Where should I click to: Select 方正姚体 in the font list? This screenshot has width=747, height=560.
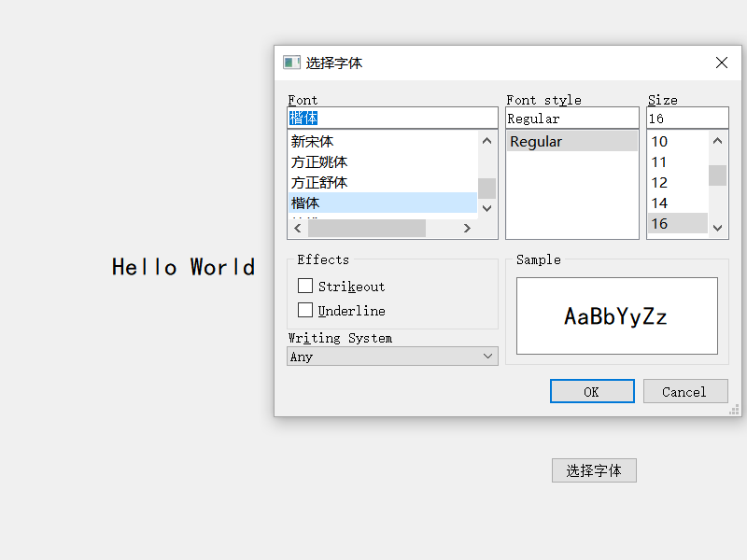click(383, 161)
